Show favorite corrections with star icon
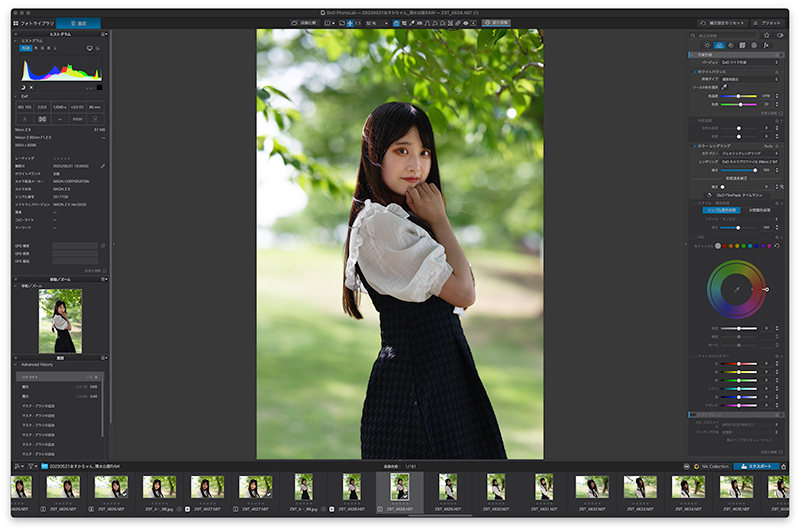The width and height of the screenshot is (800, 531). pos(767,35)
